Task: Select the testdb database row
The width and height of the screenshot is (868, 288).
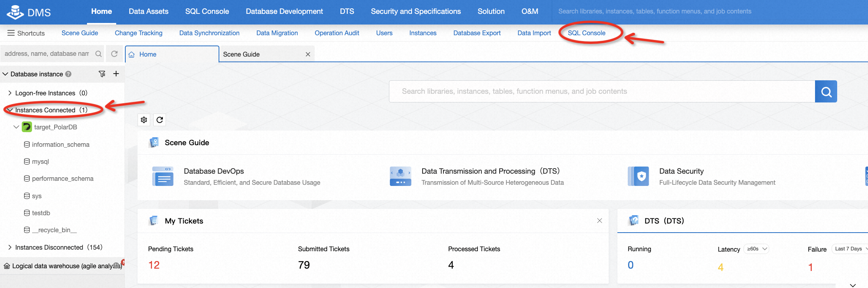Action: point(62,213)
